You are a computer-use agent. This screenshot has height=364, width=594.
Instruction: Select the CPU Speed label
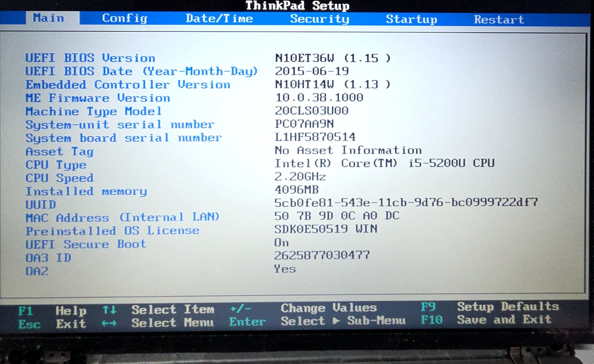pyautogui.click(x=59, y=178)
